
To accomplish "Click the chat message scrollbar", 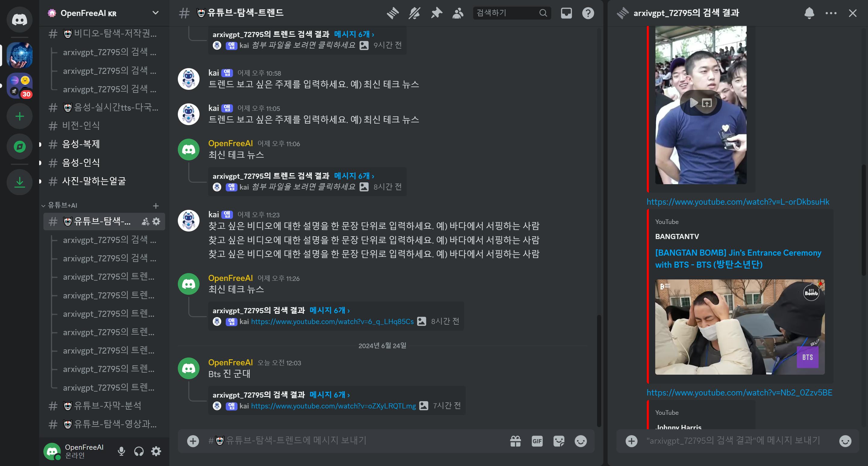I will (599, 371).
